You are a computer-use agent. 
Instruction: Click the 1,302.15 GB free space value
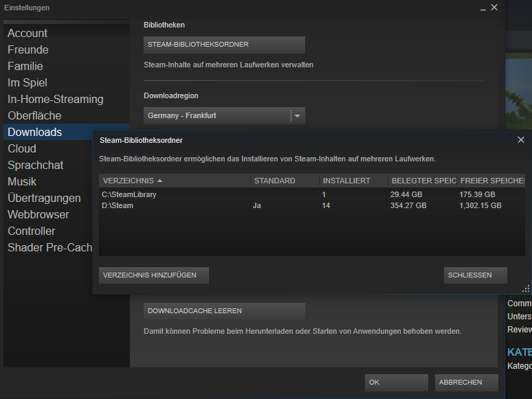[480, 206]
